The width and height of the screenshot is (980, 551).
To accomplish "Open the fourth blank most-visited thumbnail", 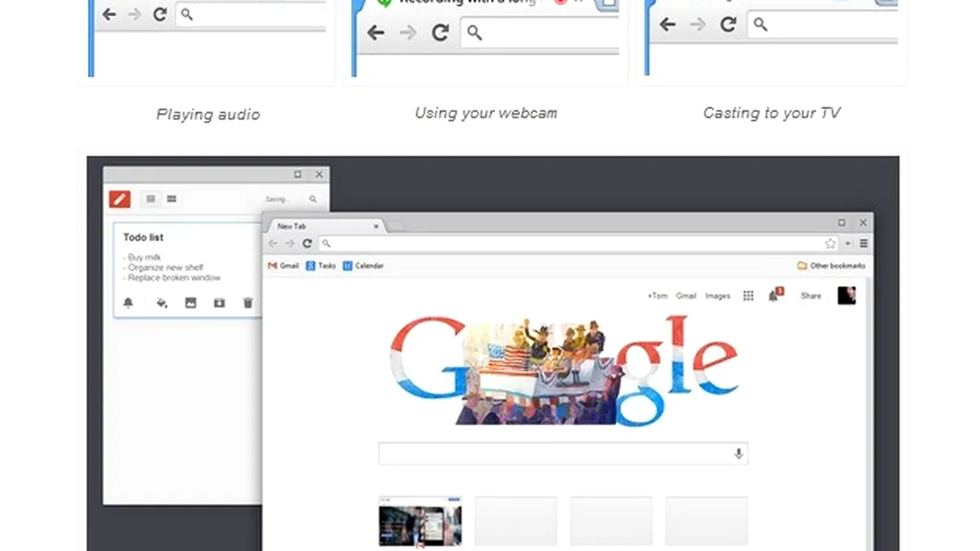I will coord(706,521).
